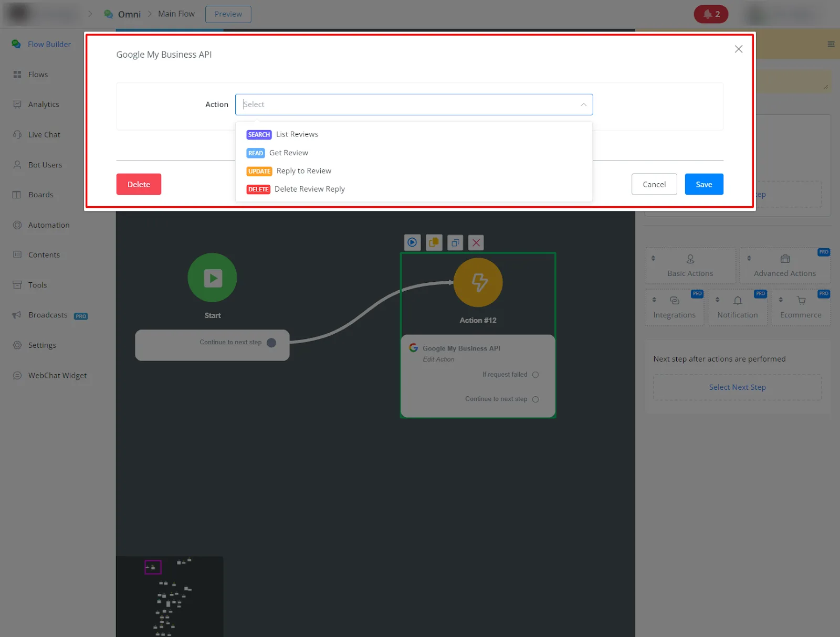Click the duplicate icon above Action #12
Viewport: 840px width, 637px height.
pos(455,242)
